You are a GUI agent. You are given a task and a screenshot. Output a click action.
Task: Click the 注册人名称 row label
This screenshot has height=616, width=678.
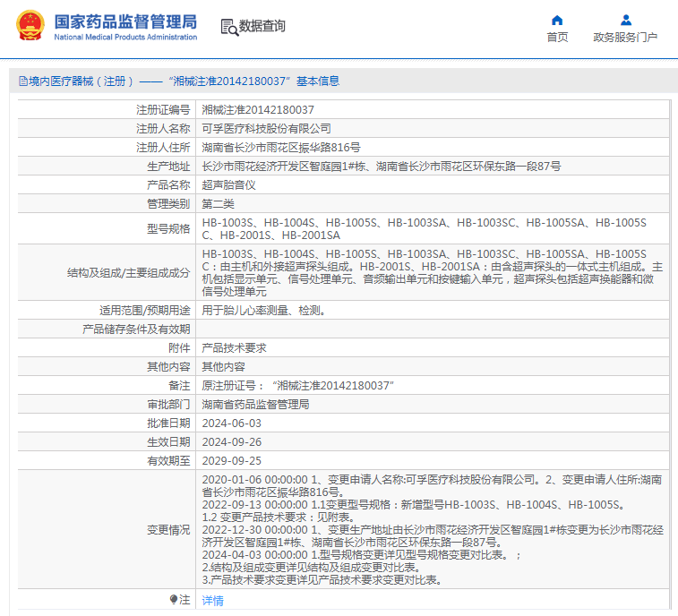(163, 128)
